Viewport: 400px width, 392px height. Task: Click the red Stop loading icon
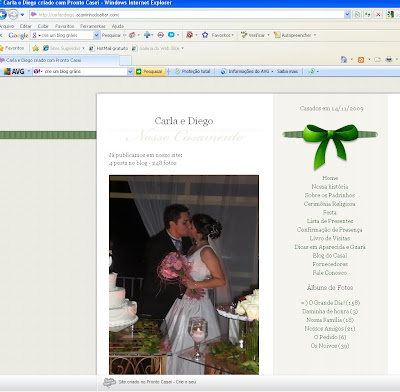tap(378, 15)
